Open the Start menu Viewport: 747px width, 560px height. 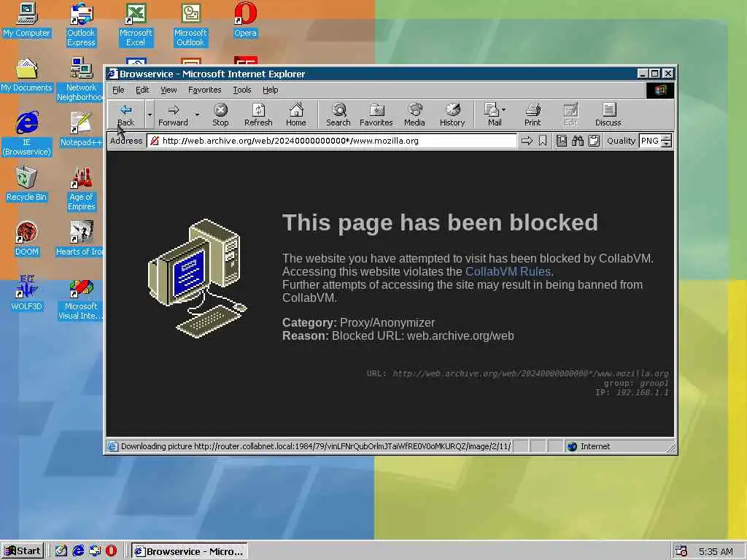point(23,551)
